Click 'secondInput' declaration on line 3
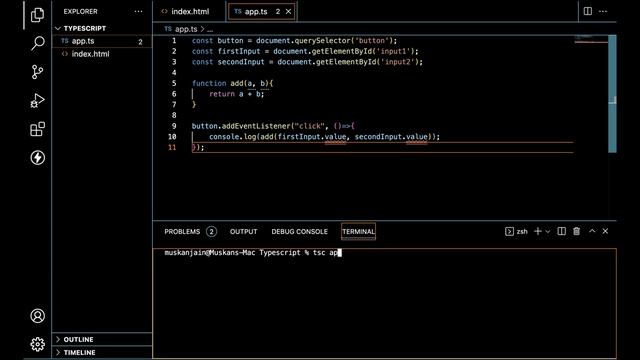The width and height of the screenshot is (640, 360). (x=241, y=62)
